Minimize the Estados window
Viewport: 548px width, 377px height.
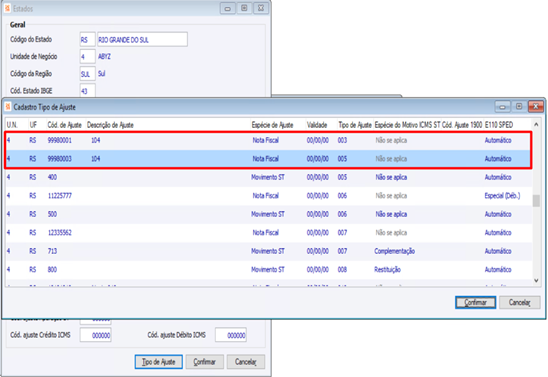tap(228, 8)
